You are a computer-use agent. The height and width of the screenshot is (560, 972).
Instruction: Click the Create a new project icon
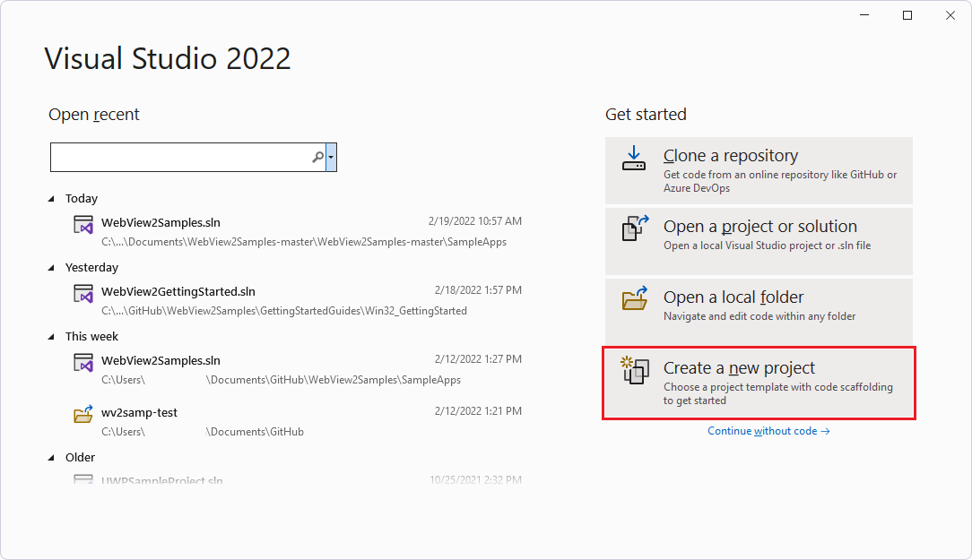coord(634,371)
